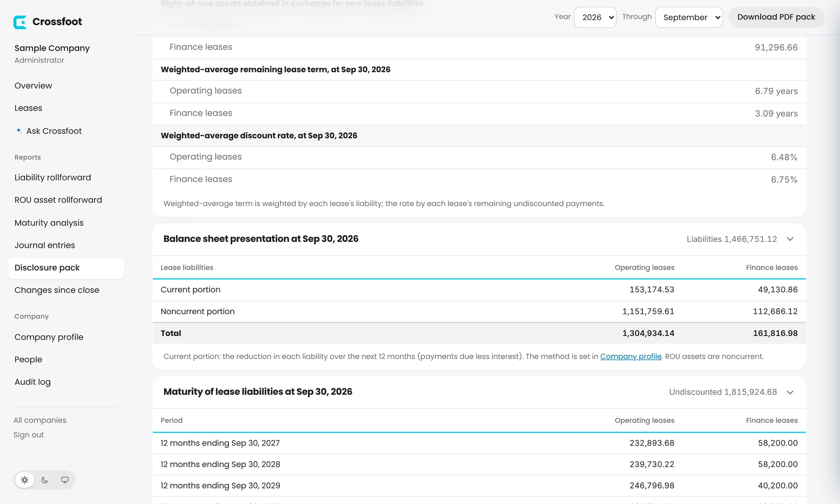Screen dimensions: 840x504
Task: Click the Crossfoot logo icon
Action: (x=20, y=22)
